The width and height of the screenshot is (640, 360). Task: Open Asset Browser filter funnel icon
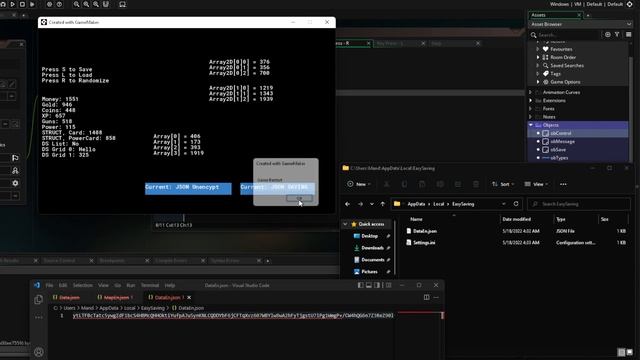click(x=617, y=35)
